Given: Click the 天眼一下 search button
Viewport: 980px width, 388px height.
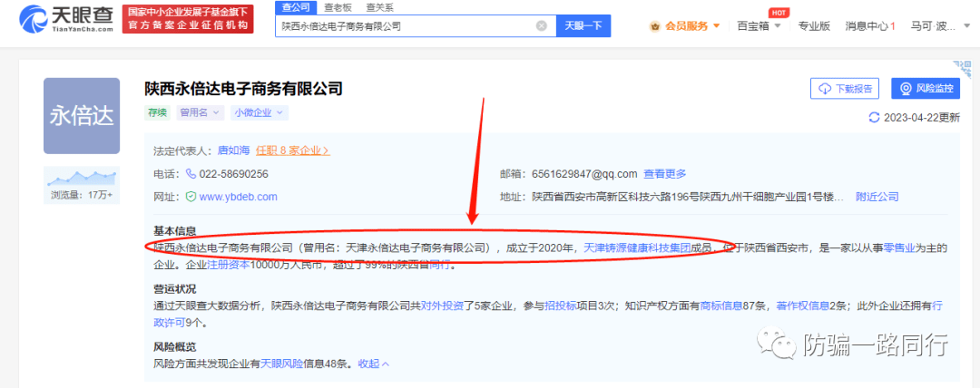Looking at the screenshot, I should pos(583,26).
